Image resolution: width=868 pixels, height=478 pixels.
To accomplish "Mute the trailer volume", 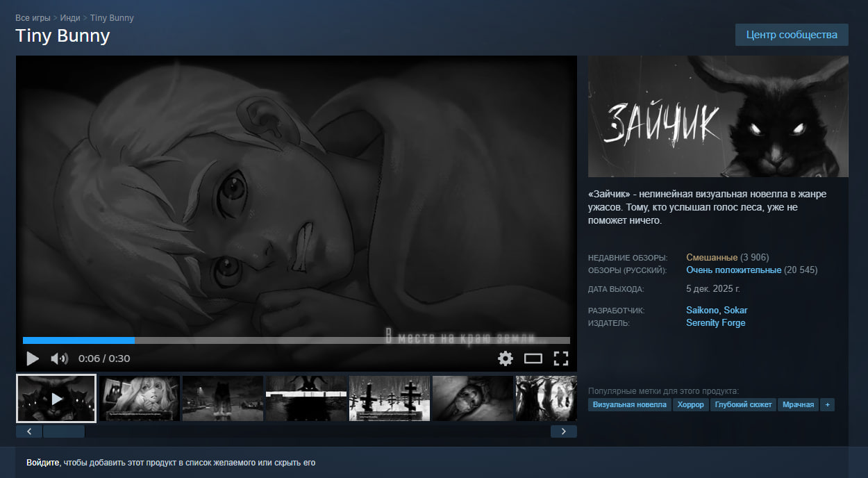I will click(60, 358).
